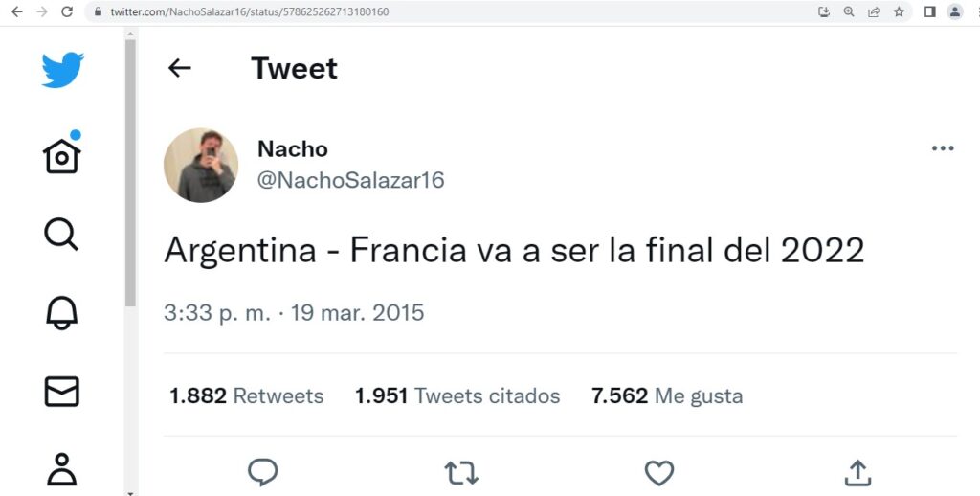Click the browser address bar URL

tap(249, 12)
